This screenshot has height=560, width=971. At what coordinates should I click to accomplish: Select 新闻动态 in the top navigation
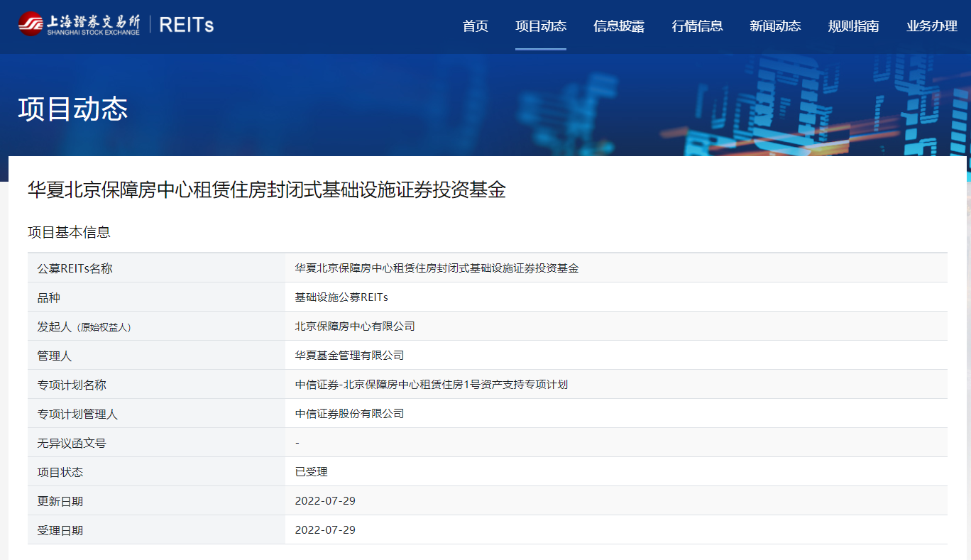click(775, 26)
